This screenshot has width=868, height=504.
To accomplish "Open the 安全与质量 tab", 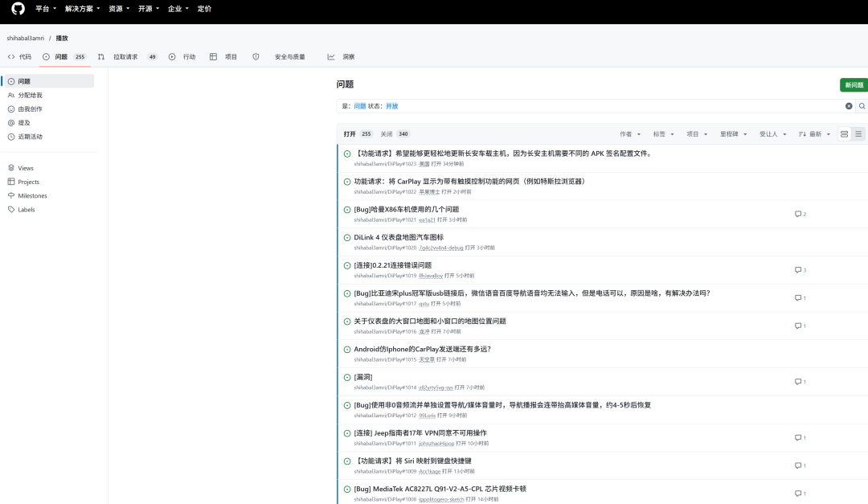I will [x=279, y=56].
